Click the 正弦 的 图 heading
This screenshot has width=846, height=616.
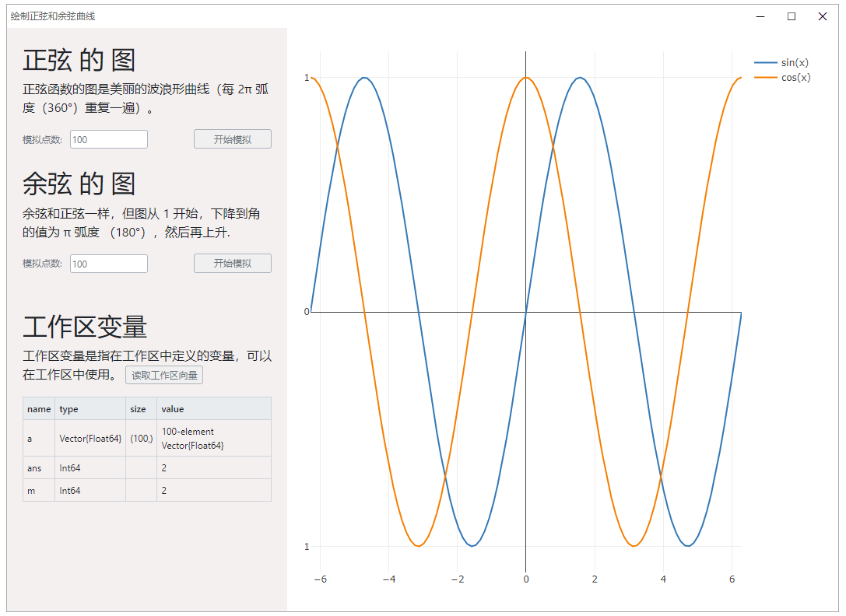79,60
